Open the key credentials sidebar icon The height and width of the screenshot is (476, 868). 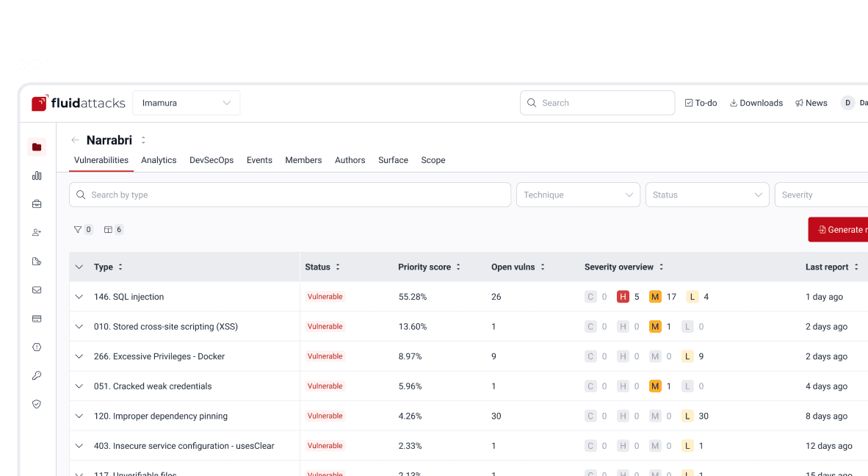[37, 376]
